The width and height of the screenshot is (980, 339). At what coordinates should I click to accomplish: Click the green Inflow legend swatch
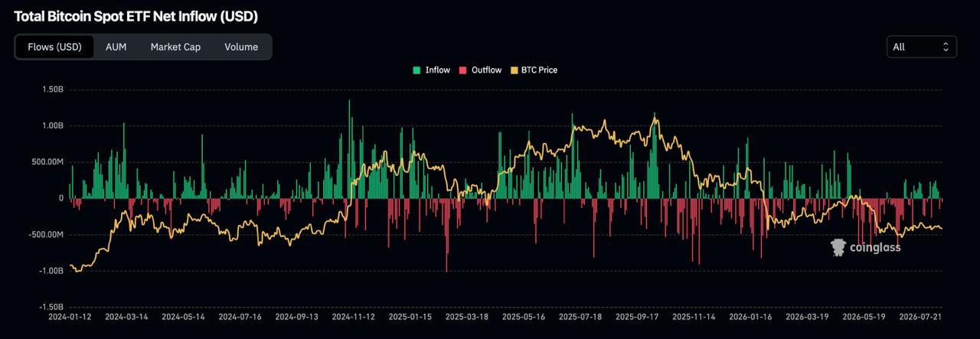coord(416,70)
